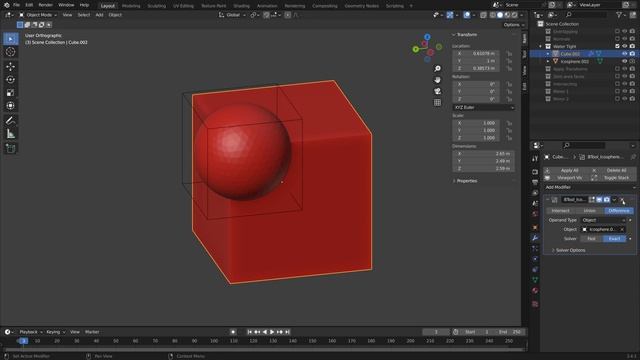Open the Operand Type dropdown
The width and height of the screenshot is (640, 360).
pyautogui.click(x=603, y=220)
